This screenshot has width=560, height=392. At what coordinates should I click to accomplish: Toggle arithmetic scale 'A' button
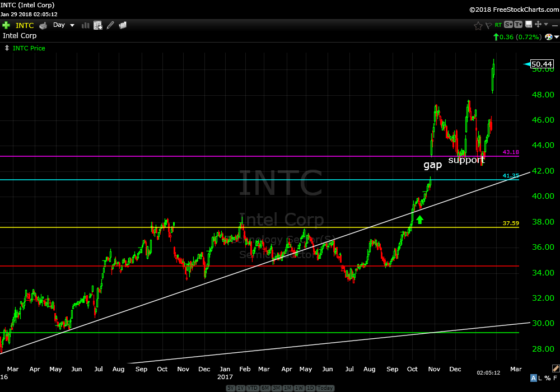pyautogui.click(x=533, y=379)
